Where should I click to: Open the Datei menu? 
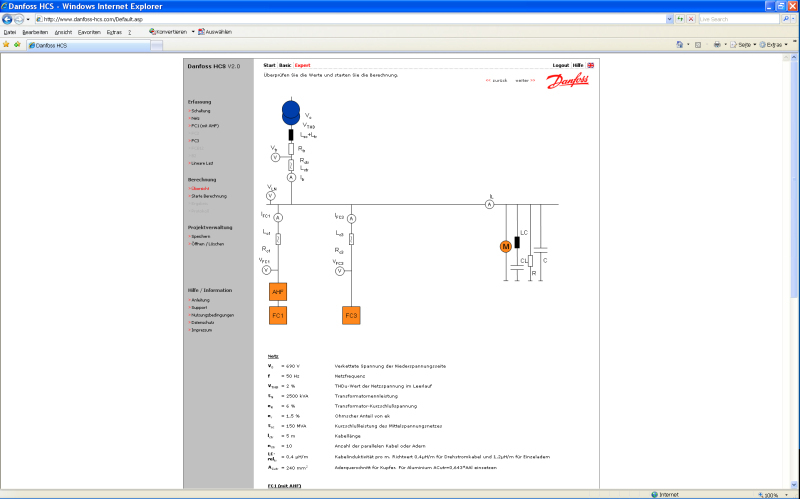pyautogui.click(x=10, y=32)
